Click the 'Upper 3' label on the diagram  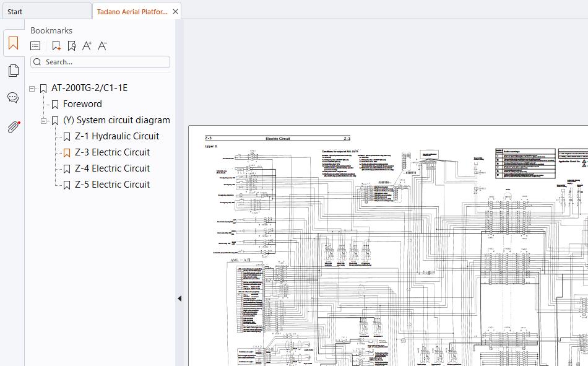211,146
